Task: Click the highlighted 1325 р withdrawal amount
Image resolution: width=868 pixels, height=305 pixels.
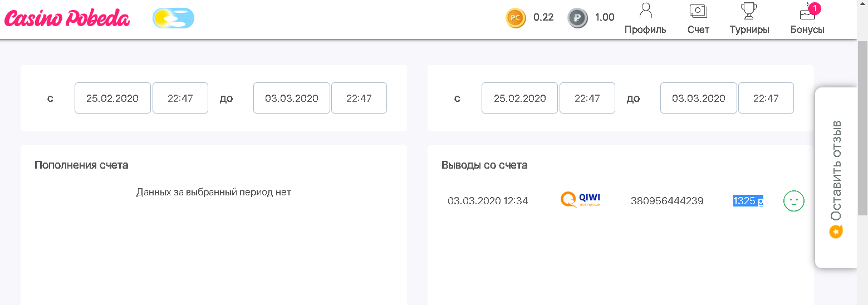Action: pos(748,201)
